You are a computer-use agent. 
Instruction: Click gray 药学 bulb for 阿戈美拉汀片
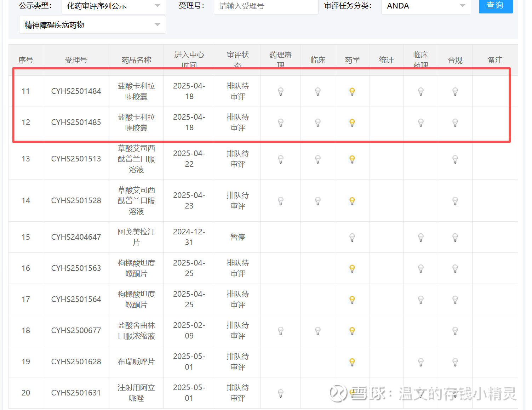(x=352, y=237)
